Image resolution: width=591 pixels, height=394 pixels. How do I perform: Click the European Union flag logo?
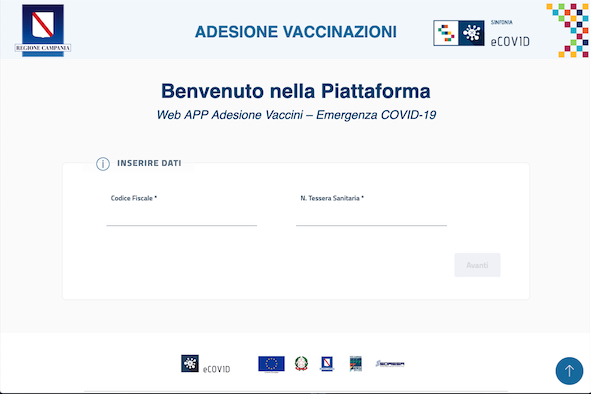271,364
